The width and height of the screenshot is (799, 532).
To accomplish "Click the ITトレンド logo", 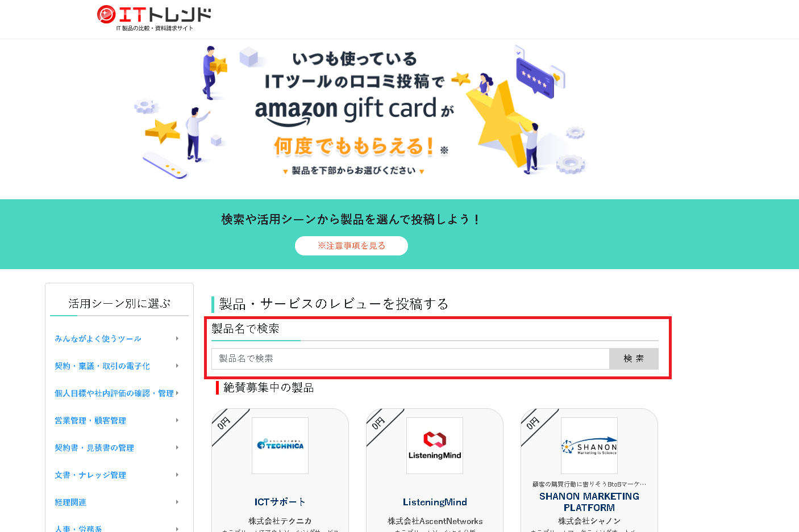I will (154, 18).
